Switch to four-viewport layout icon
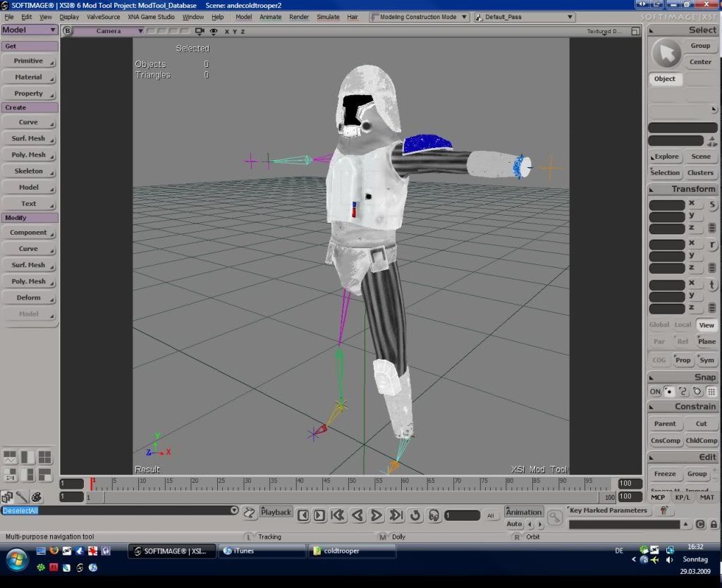 pyautogui.click(x=44, y=457)
